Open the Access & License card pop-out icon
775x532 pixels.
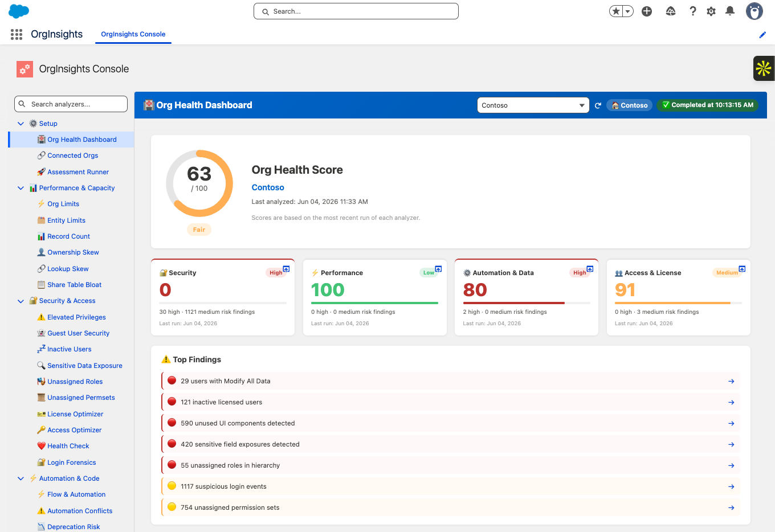point(742,269)
